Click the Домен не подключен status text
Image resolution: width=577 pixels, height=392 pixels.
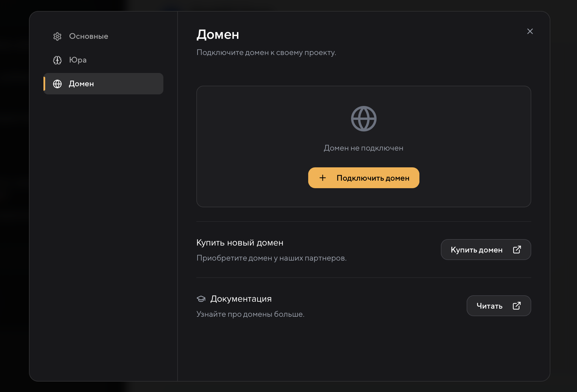click(363, 148)
